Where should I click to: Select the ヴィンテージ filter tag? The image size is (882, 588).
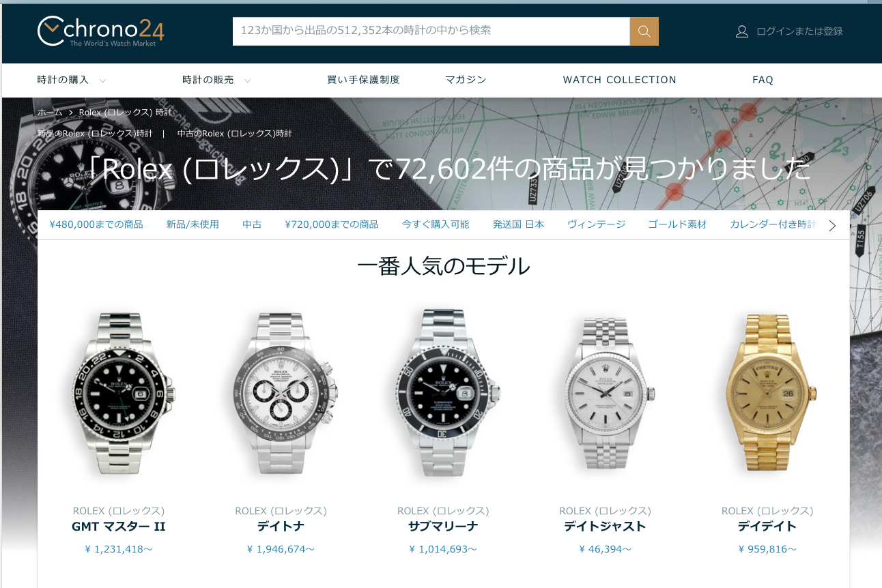[596, 224]
